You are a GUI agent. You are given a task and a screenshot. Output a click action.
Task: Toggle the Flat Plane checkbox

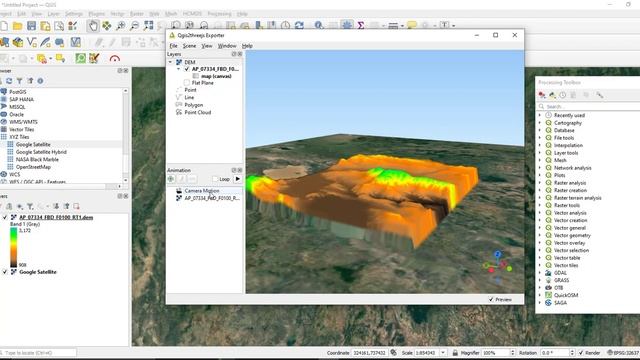[x=187, y=83]
